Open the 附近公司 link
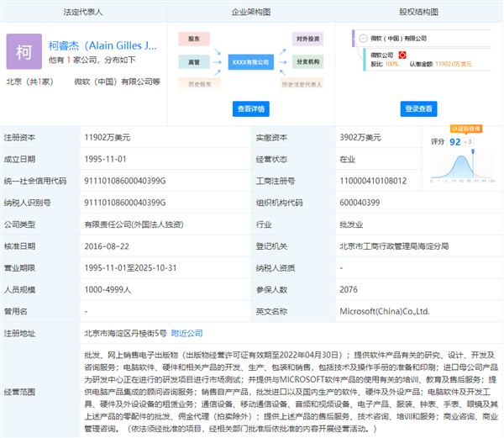The image size is (504, 438). [x=186, y=333]
